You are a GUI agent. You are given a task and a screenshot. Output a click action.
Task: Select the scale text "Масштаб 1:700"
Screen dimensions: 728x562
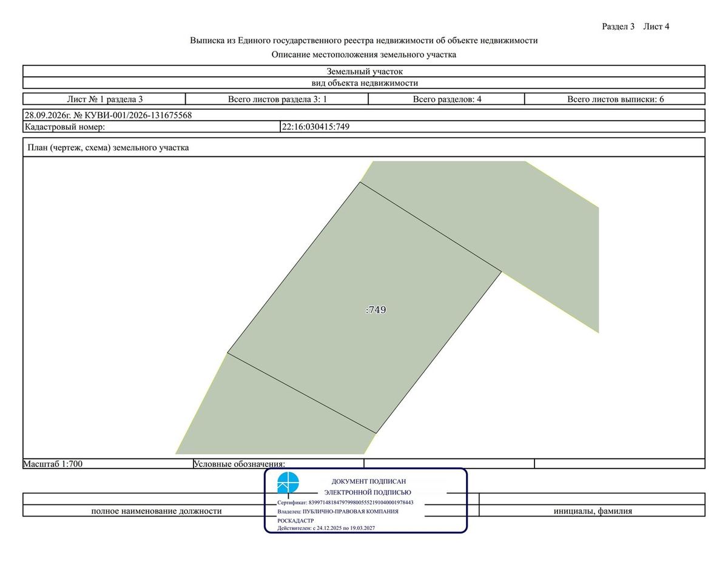coord(53,464)
